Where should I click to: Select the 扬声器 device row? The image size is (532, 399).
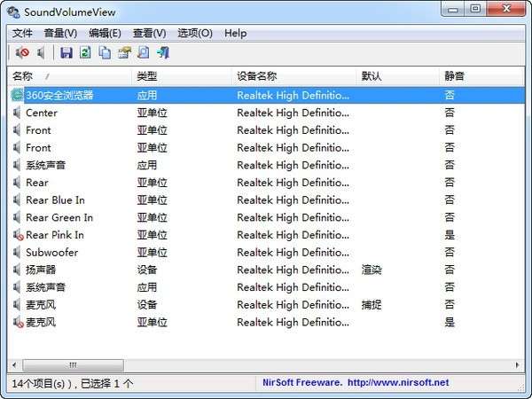(266, 270)
